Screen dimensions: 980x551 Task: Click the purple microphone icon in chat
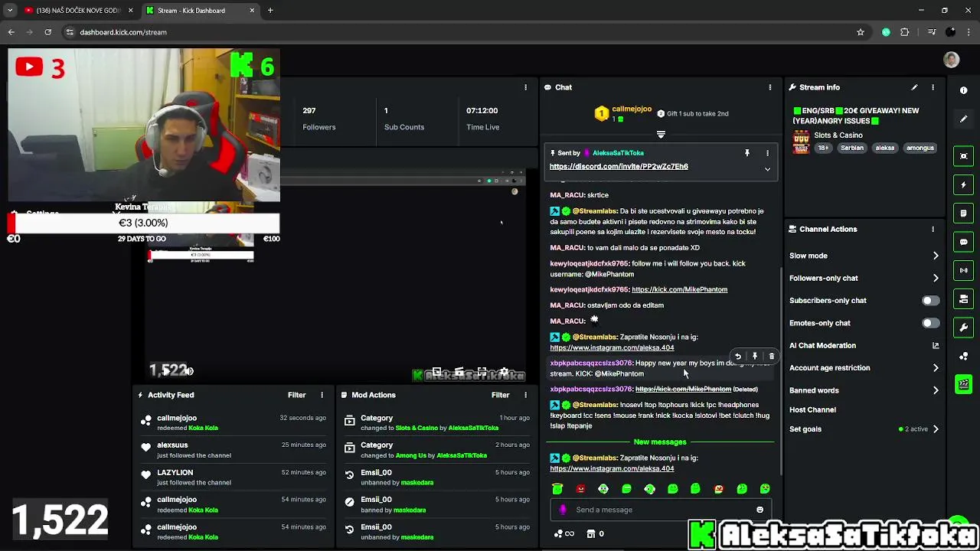click(563, 510)
